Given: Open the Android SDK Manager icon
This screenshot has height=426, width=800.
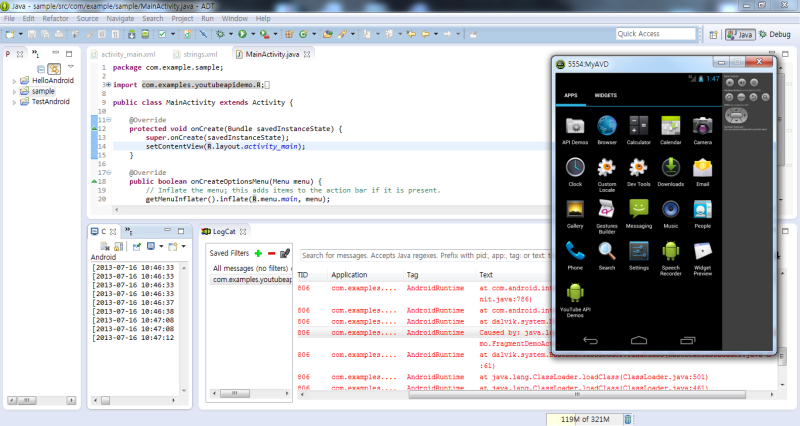Looking at the screenshot, I should tap(132, 34).
